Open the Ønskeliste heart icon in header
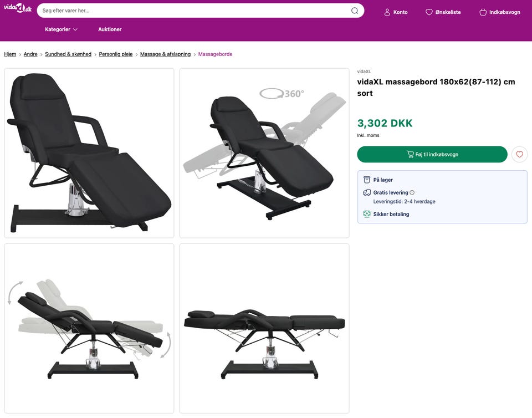The width and height of the screenshot is (532, 418). tap(429, 12)
